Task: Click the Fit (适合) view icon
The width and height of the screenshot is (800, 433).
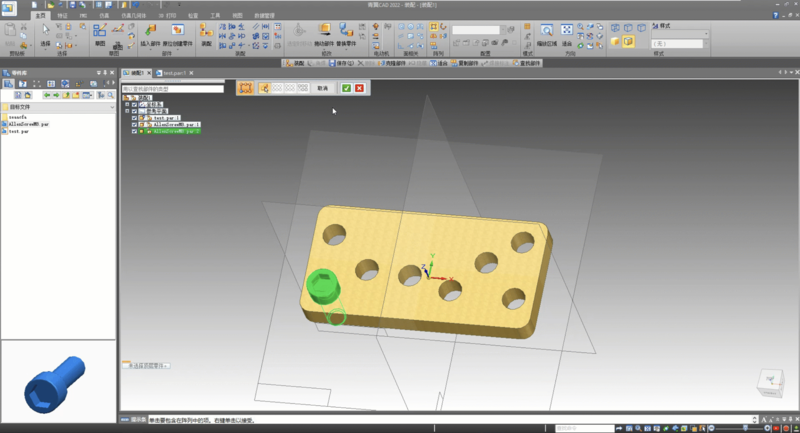Action: 567,31
